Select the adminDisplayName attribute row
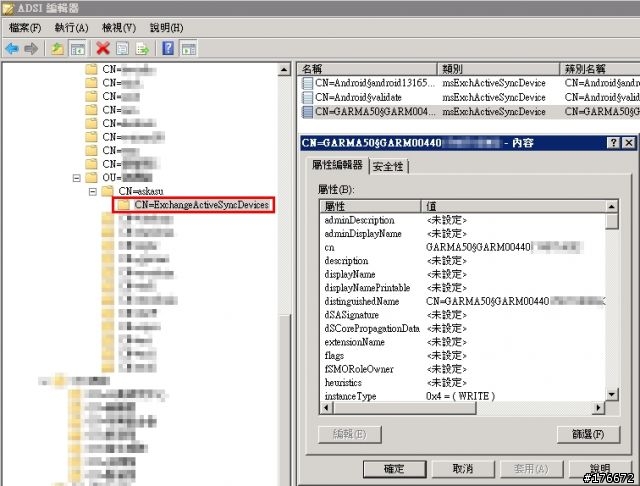The image size is (640, 486). pos(462,234)
